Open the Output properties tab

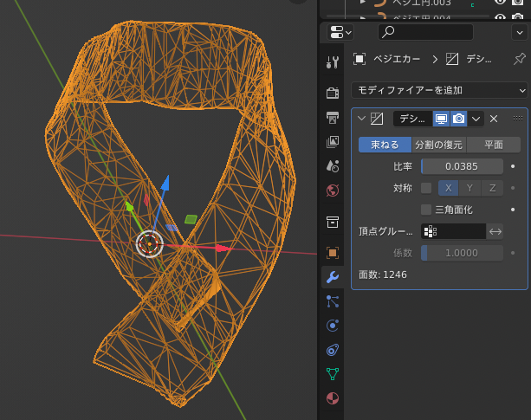(x=333, y=117)
